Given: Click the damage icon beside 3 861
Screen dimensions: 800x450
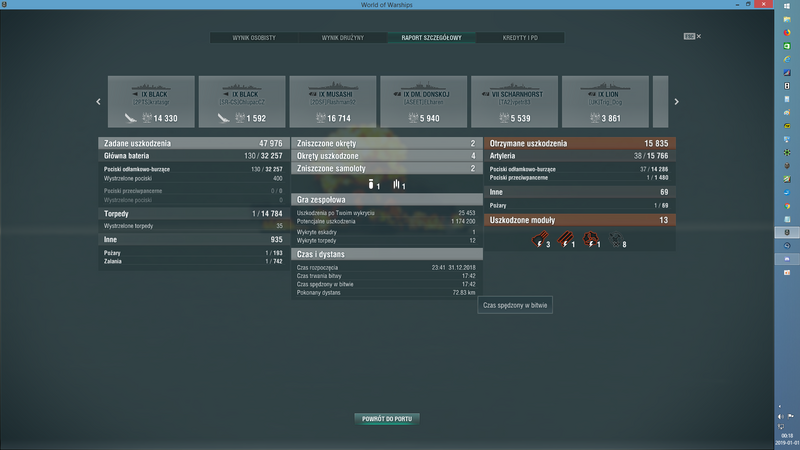Looking at the screenshot, I should (595, 118).
